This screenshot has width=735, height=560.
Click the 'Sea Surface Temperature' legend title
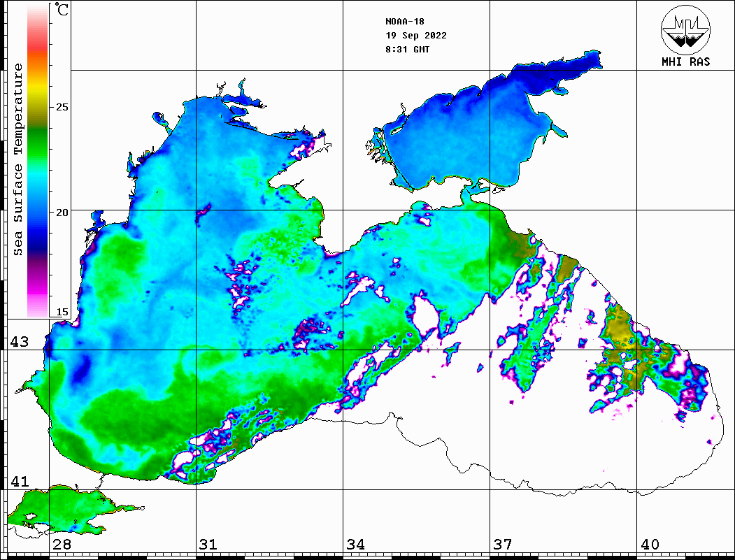17,159
